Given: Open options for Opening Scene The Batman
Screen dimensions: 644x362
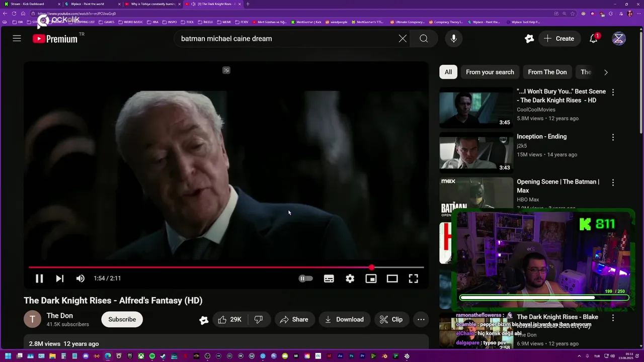Looking at the screenshot, I should pos(613,183).
